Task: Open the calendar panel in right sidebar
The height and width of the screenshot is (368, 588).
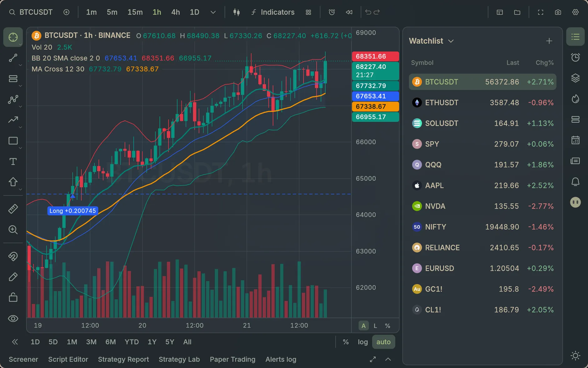Action: [x=575, y=140]
